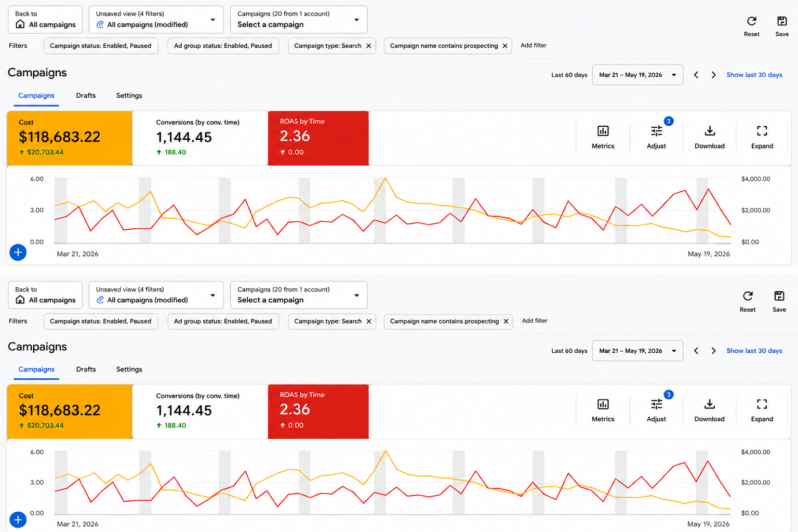This screenshot has width=798, height=532.
Task: Select the red ROAS by Time card in bottom panel
Action: 318,411
